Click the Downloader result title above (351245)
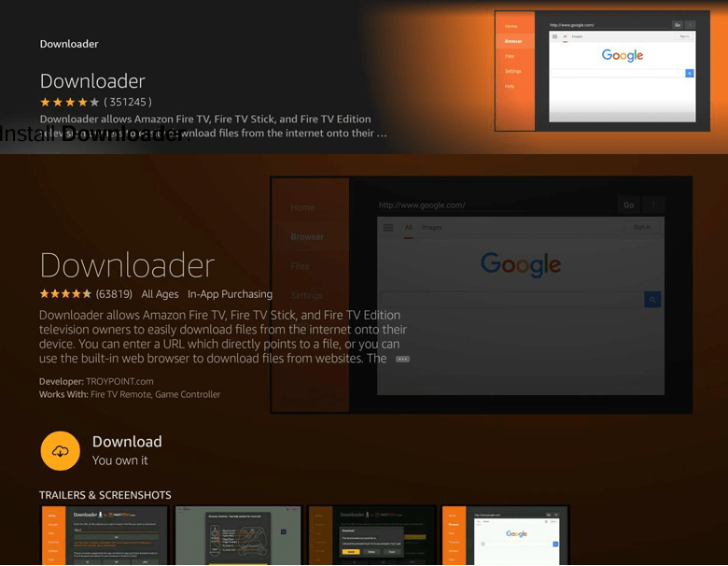This screenshot has width=728, height=566. (x=92, y=81)
